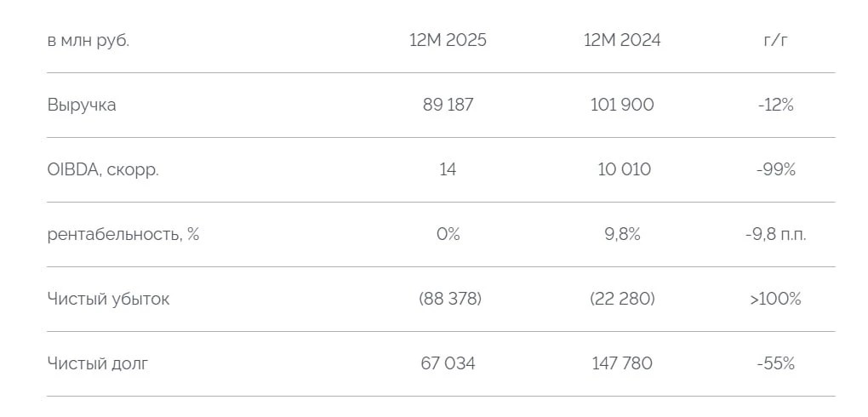868x417 pixels.
Task: Select the "12М 2025" column header
Action: pyautogui.click(x=448, y=41)
